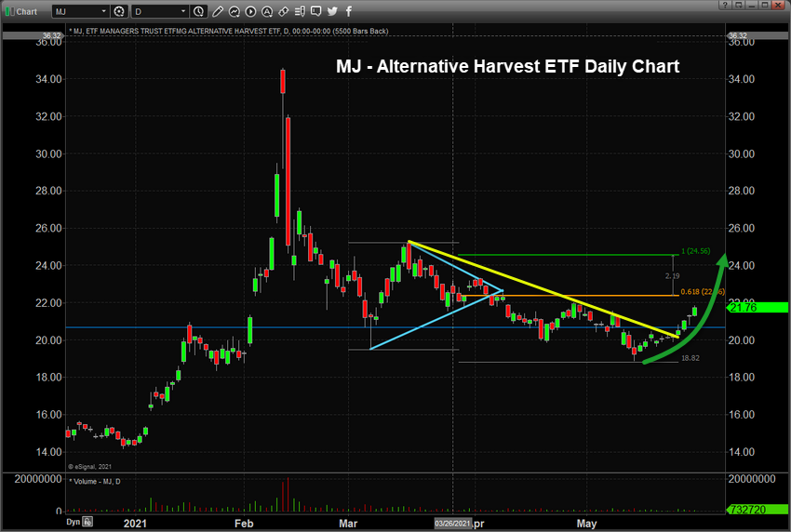Open the D interval dropdown

tap(182, 11)
